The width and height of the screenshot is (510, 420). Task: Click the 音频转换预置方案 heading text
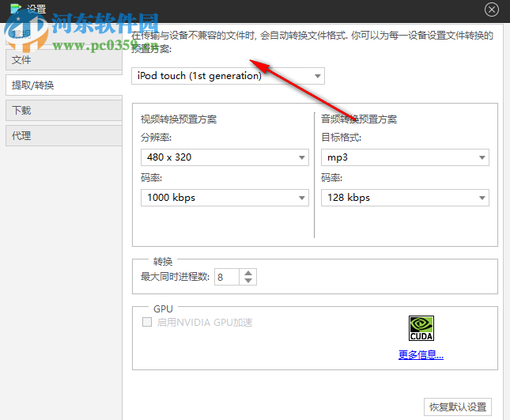coord(359,119)
